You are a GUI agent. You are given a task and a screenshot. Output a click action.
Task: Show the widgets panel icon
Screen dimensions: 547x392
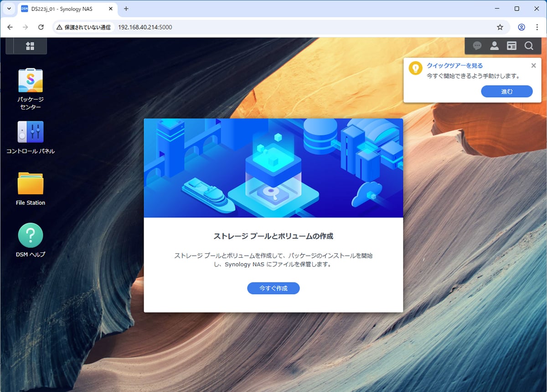pyautogui.click(x=511, y=46)
